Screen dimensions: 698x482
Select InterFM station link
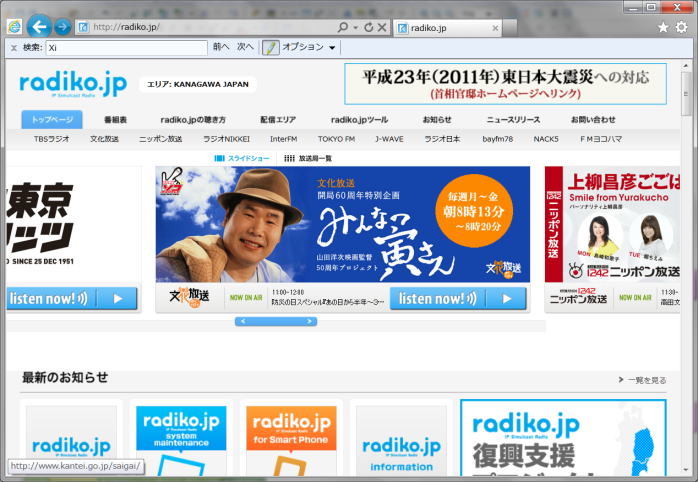pyautogui.click(x=284, y=139)
